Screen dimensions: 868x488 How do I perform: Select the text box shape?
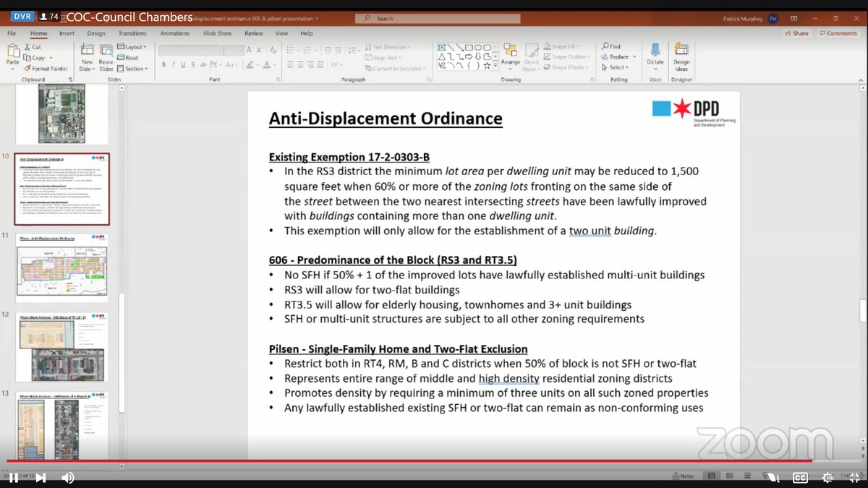click(x=442, y=47)
